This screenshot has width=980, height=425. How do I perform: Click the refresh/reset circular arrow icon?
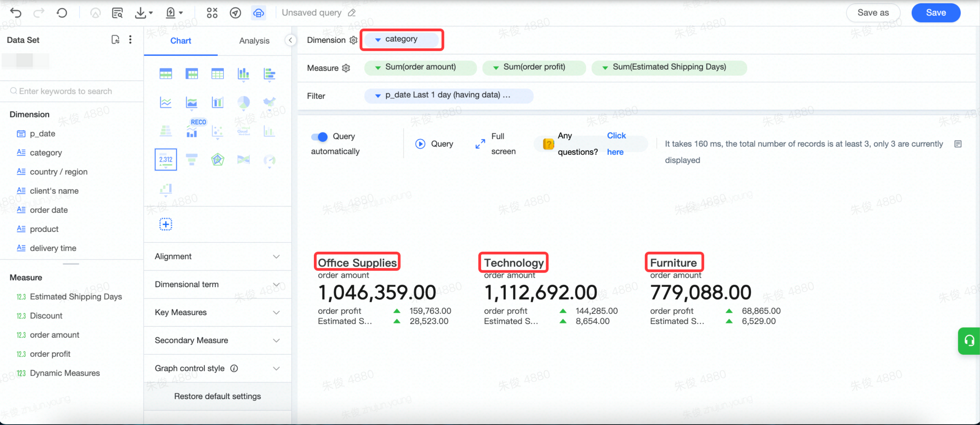tap(62, 13)
